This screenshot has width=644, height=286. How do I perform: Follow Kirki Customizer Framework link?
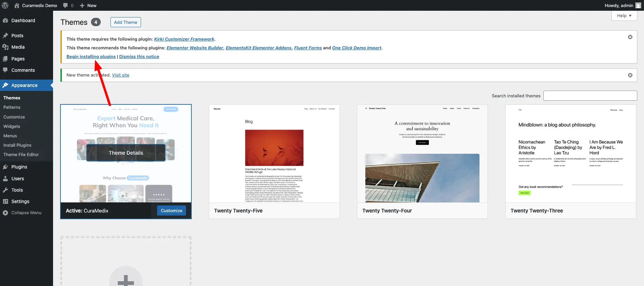(x=184, y=39)
